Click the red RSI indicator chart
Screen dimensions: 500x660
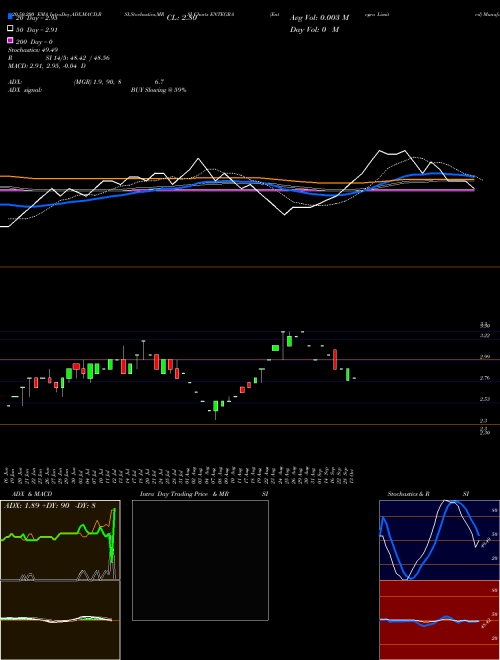point(439,620)
